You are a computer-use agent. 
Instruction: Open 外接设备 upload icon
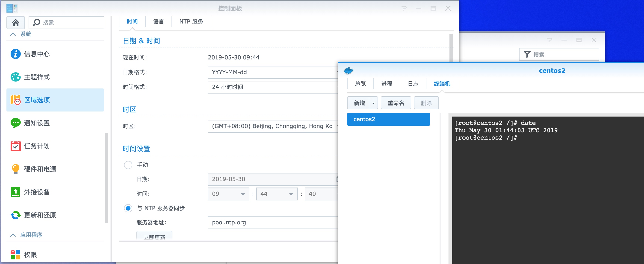pyautogui.click(x=15, y=192)
